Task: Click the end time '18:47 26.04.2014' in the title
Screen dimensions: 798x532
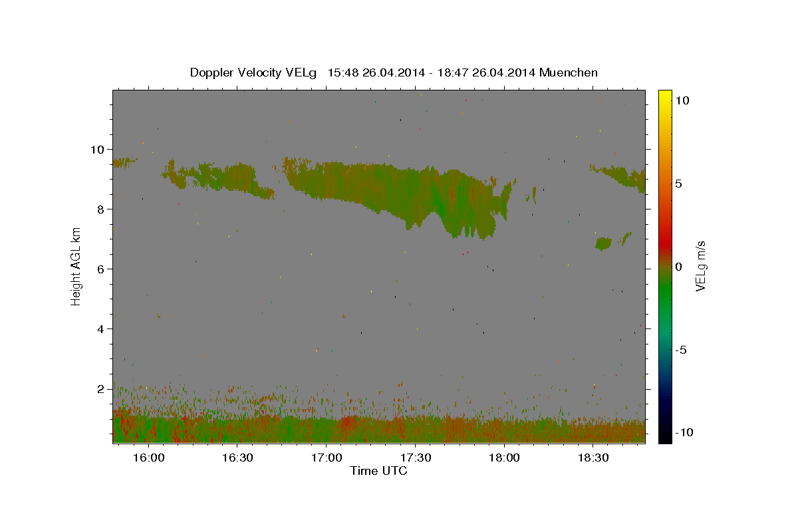Action: pos(486,72)
